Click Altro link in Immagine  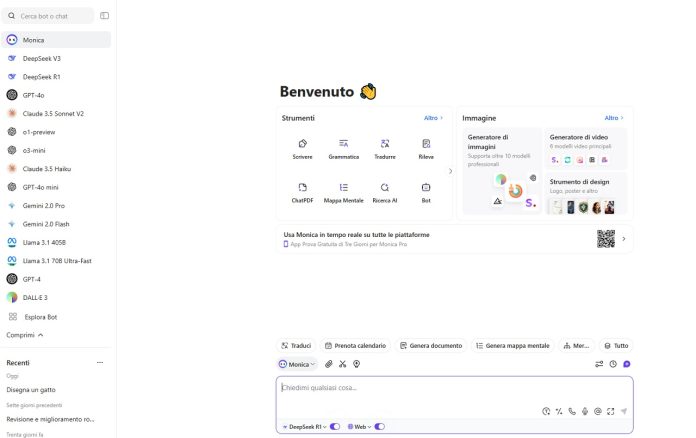click(x=614, y=118)
